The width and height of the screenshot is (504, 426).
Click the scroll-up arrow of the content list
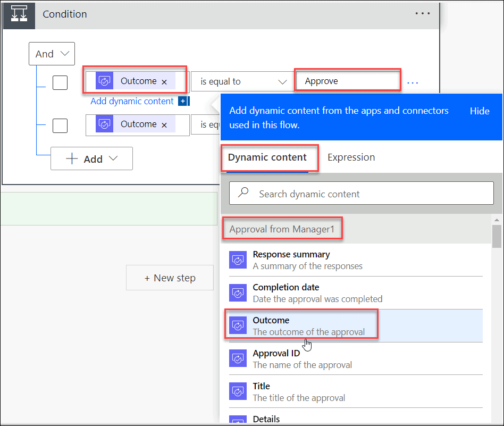tap(497, 220)
